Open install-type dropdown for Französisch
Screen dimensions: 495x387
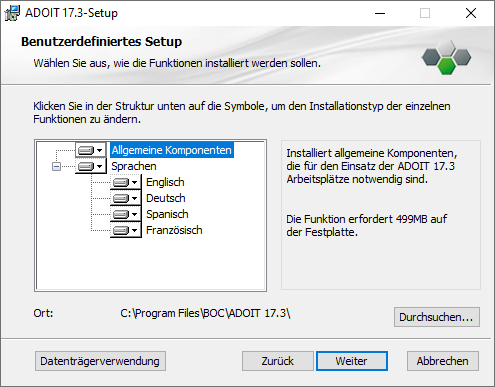(125, 230)
